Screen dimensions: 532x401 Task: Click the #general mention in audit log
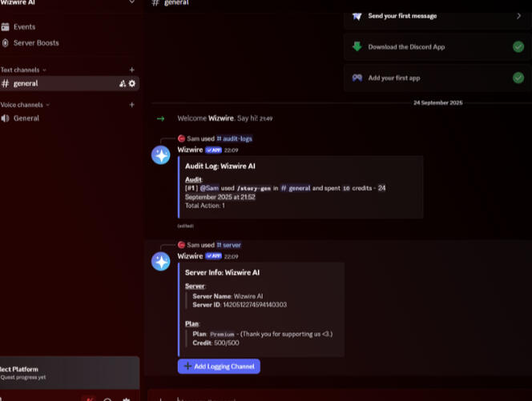[296, 188]
